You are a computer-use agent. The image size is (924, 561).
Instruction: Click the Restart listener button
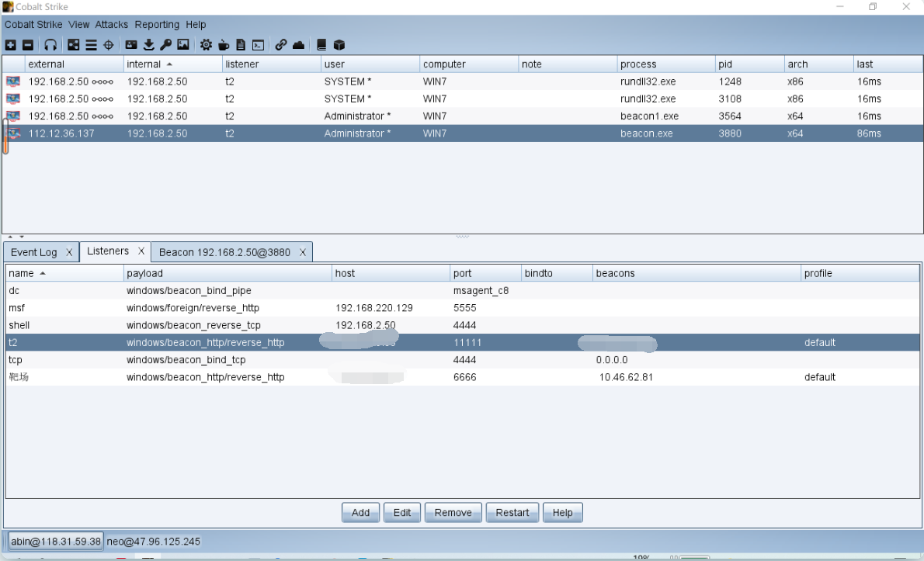(512, 513)
